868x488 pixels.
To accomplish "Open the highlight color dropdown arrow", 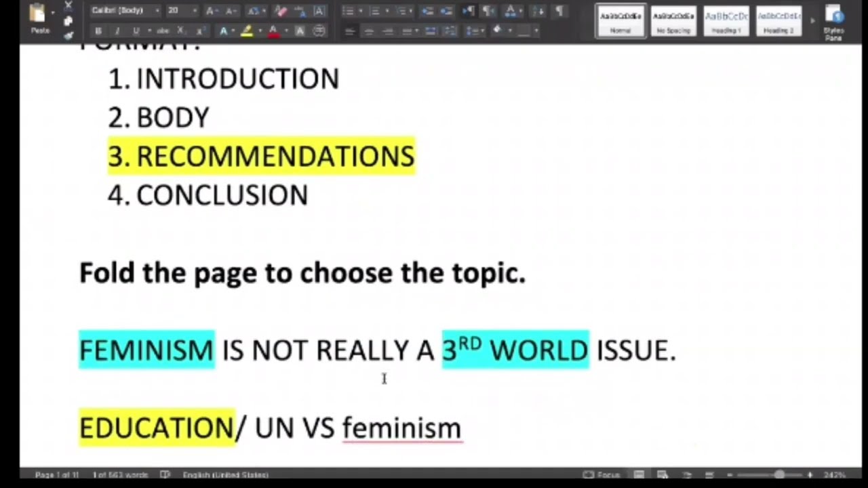I will [x=260, y=31].
